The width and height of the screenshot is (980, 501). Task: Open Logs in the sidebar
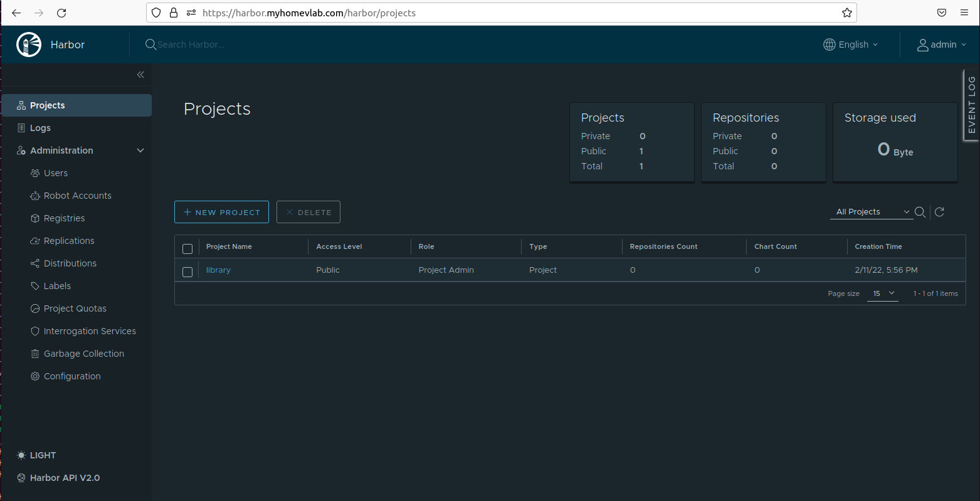40,128
